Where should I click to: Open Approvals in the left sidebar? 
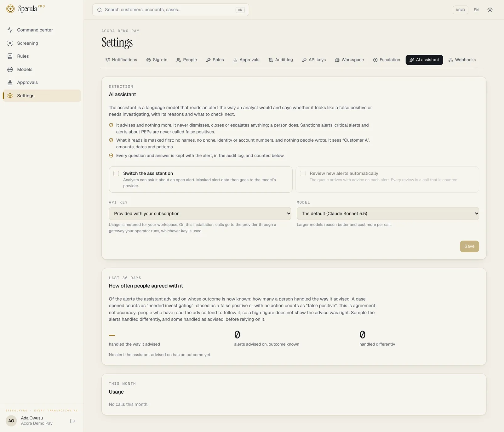click(x=42, y=82)
